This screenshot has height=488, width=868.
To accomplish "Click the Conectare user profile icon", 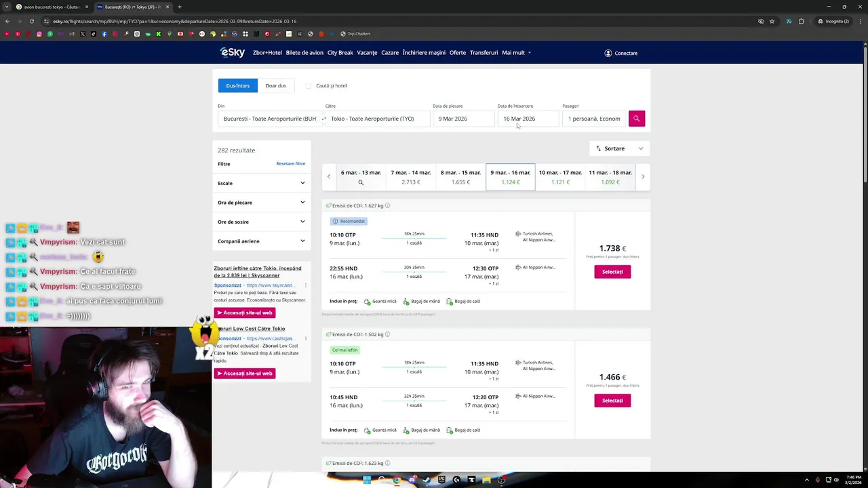I will coord(608,53).
